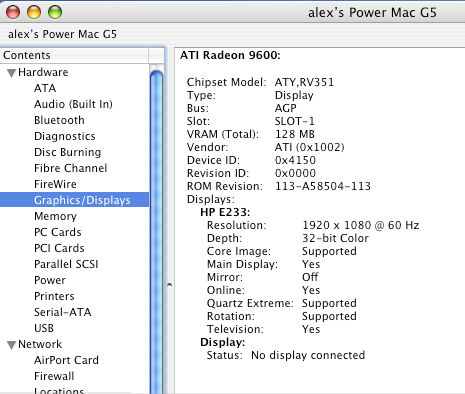
Task: Open the USB entry
Action: pyautogui.click(x=44, y=328)
